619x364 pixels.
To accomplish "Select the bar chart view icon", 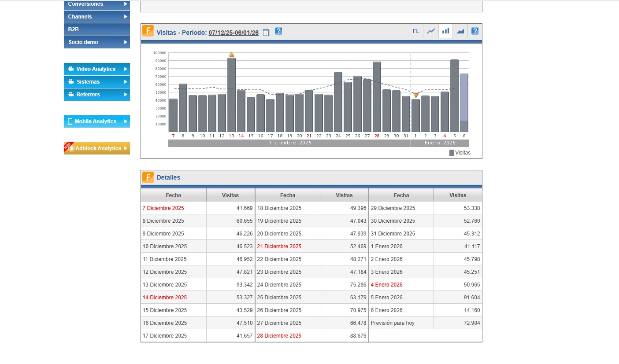I will 445,31.
